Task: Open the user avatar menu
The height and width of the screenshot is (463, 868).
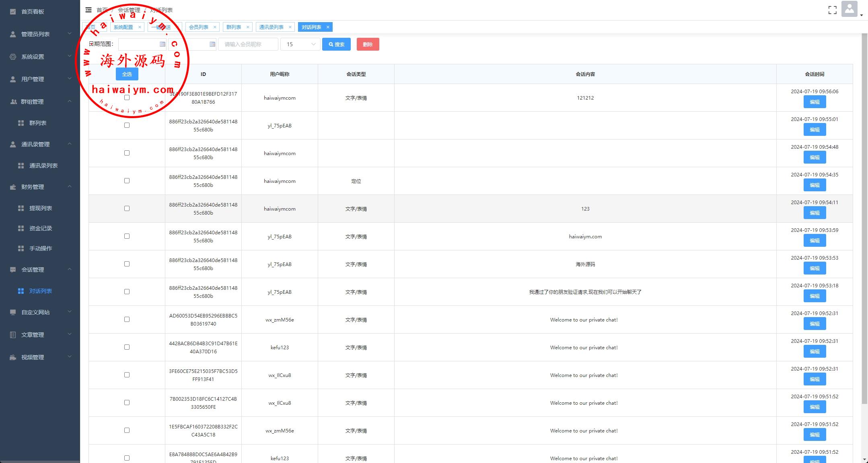Action: pos(849,9)
